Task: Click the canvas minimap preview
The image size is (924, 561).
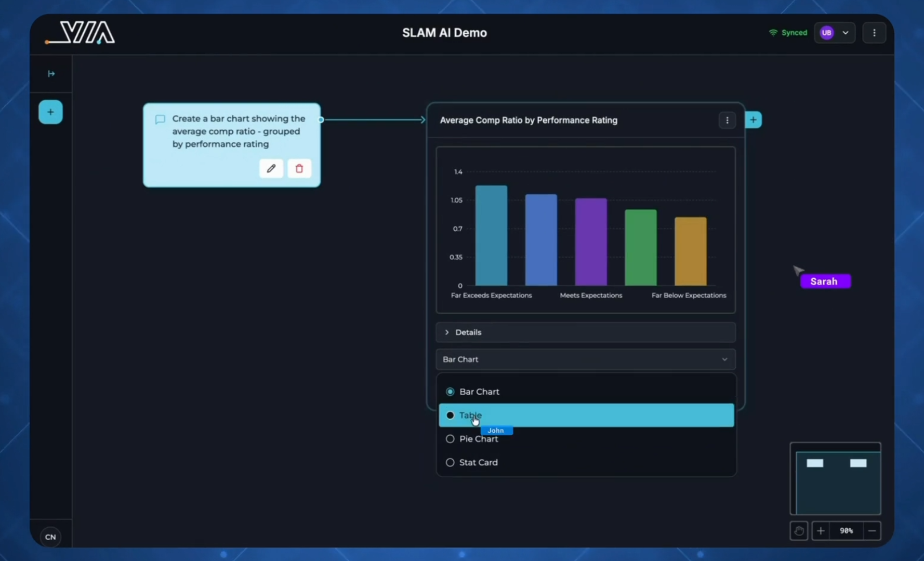Action: [x=835, y=479]
